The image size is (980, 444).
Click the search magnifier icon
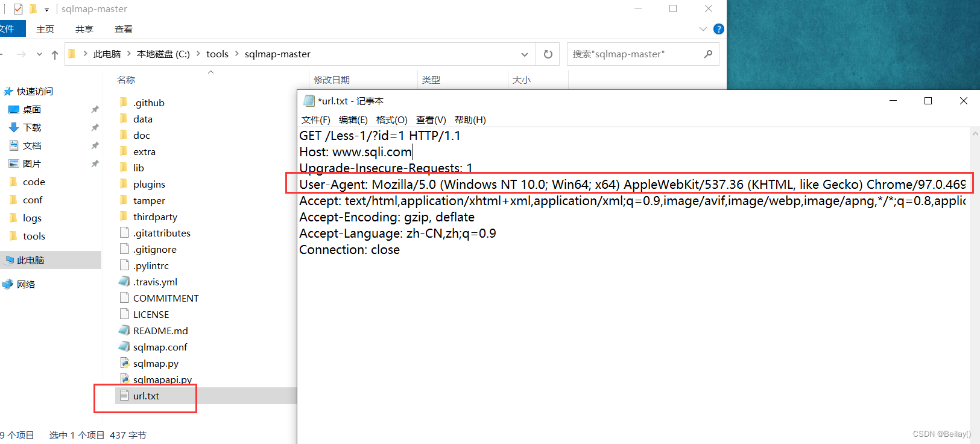(708, 54)
